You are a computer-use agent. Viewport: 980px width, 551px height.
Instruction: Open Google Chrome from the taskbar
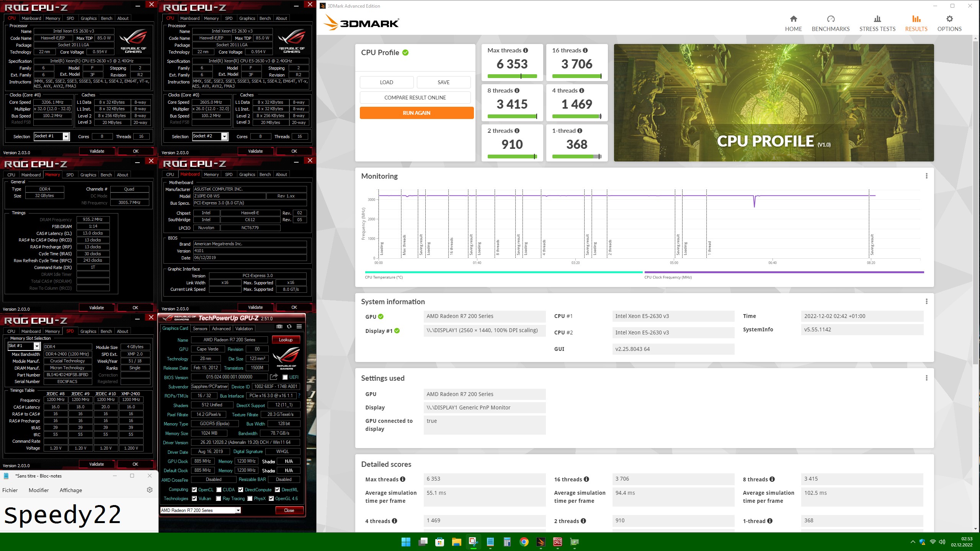pos(524,542)
